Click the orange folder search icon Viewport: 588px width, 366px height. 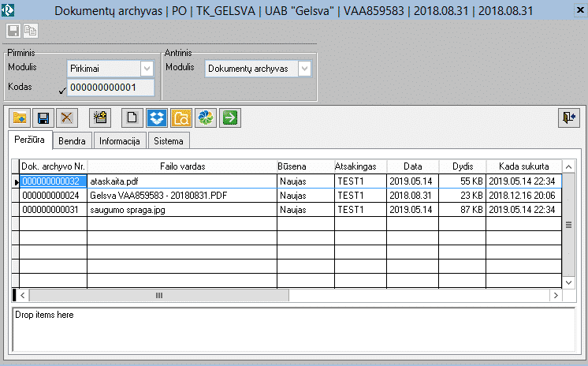181,118
